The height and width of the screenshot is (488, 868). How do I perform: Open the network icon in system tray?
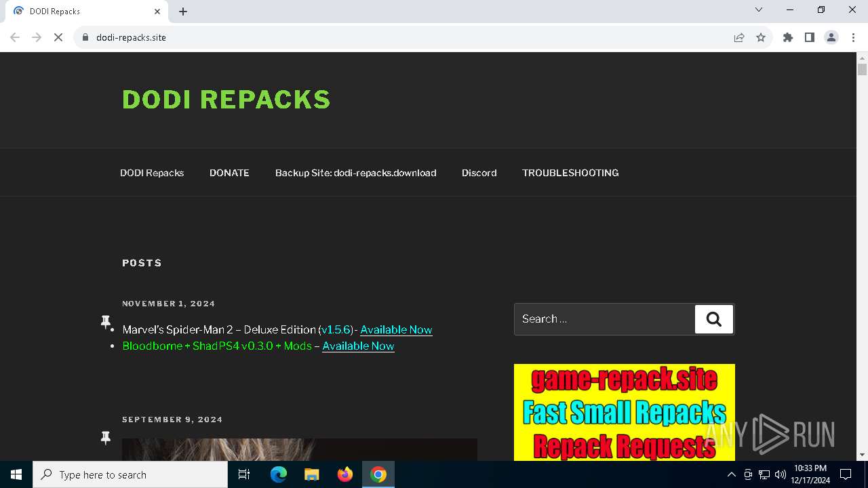[764, 474]
